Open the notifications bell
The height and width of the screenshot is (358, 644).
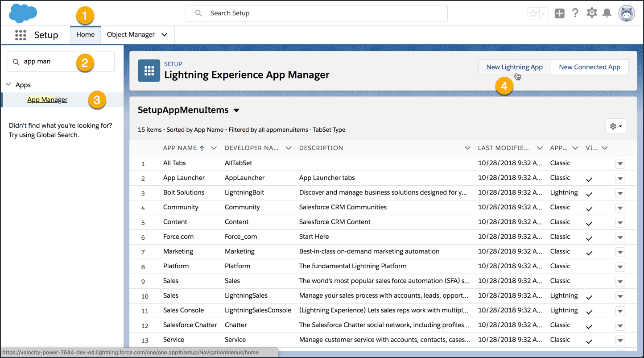(607, 13)
